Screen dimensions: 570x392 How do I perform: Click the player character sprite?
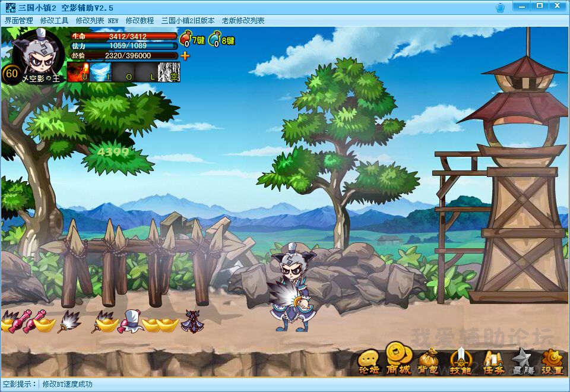(x=292, y=287)
